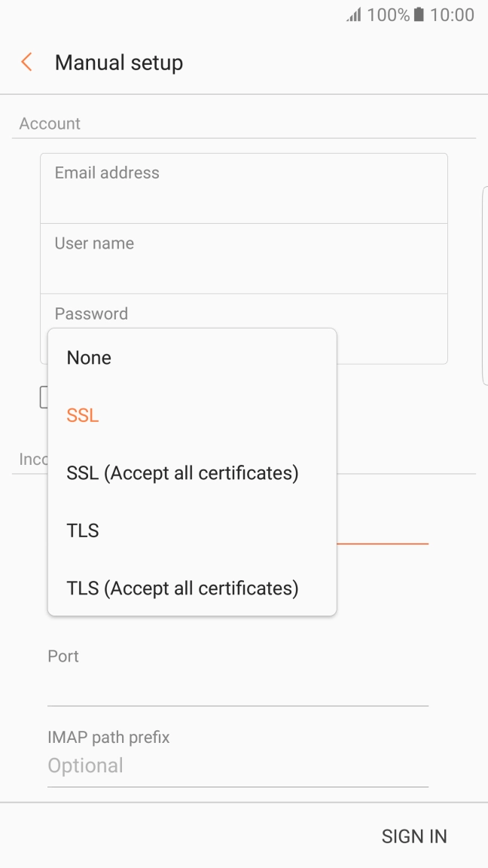Tap the Account section header

50,124
